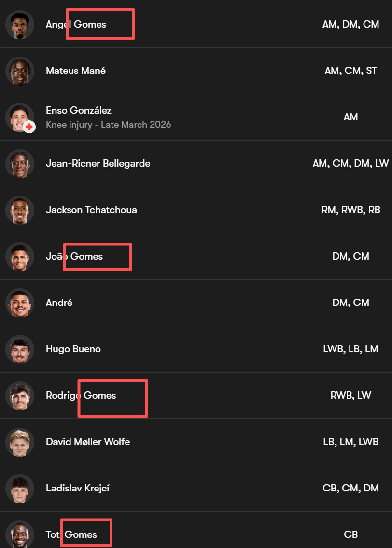Viewport: 392px width, 548px height.
Task: Click Rodrigo Gomes's positions RWB, LW
Action: (x=350, y=395)
